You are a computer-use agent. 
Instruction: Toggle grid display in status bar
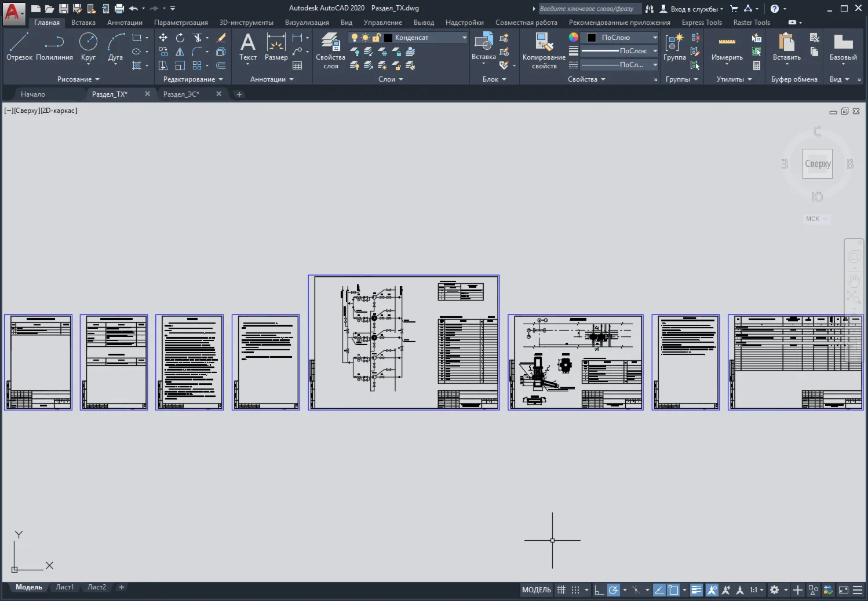coord(561,590)
